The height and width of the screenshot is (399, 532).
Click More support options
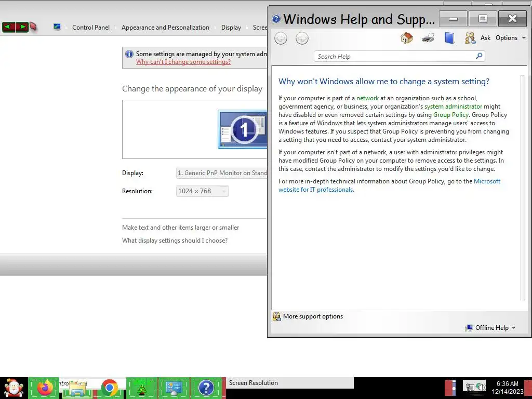point(308,316)
